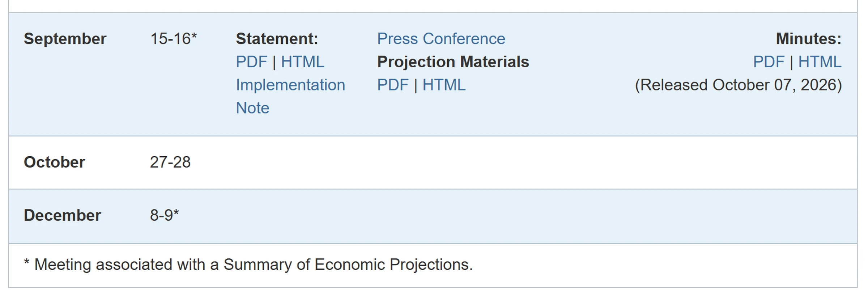Click the bold Projection Materials heading

point(453,62)
